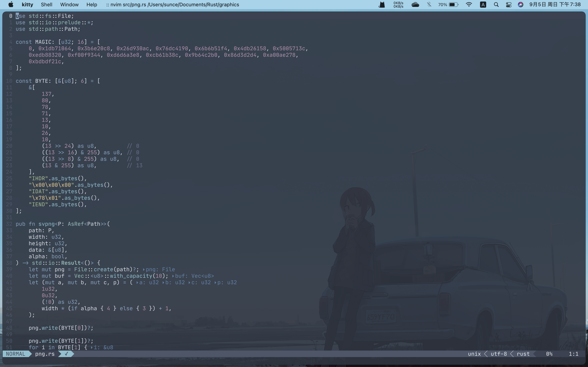Switch input source via A icon
The height and width of the screenshot is (367, 588).
483,4
